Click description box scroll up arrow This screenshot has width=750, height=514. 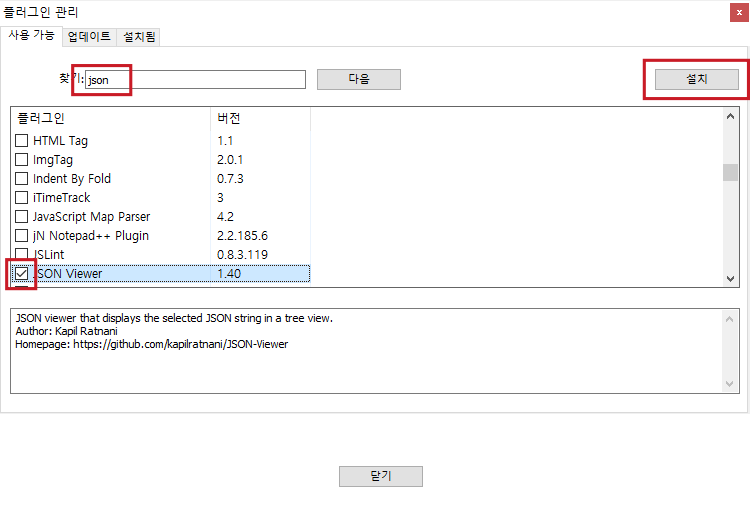(x=729, y=319)
